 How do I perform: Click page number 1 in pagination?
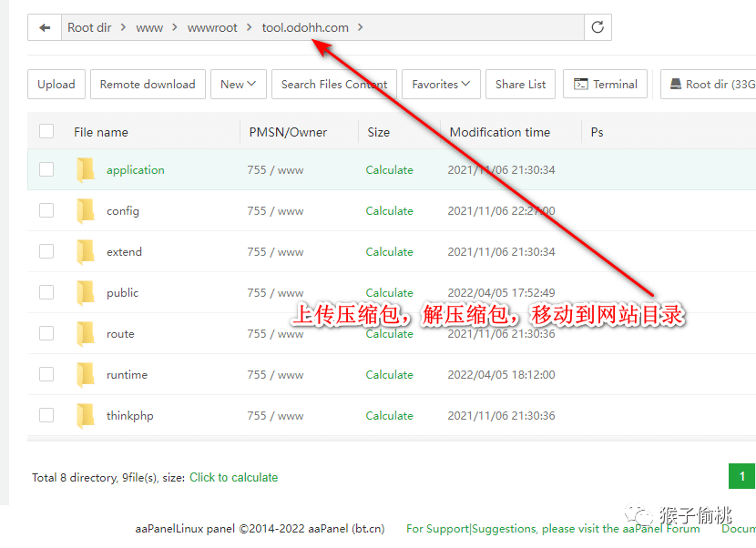[741, 476]
